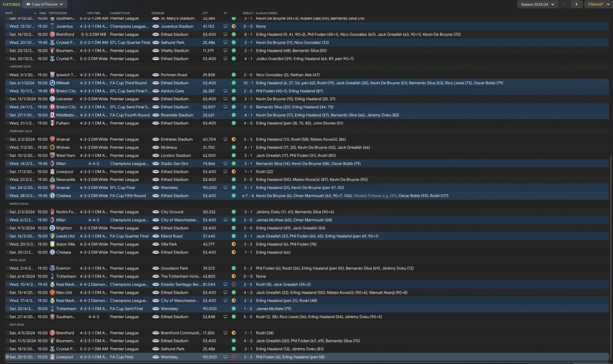613x364 pixels.
Task: Click the TV icon on the Stadio San Siro row
Action: tap(226, 164)
